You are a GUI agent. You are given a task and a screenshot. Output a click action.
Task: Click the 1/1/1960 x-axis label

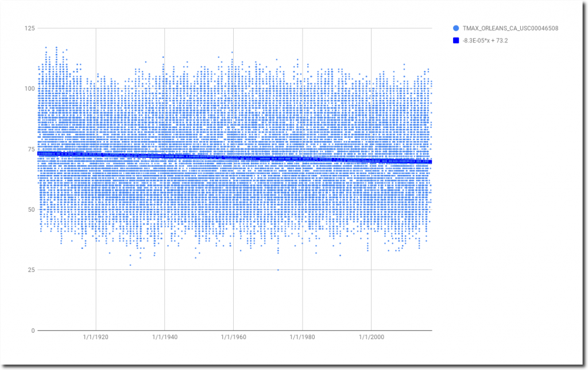coord(233,338)
